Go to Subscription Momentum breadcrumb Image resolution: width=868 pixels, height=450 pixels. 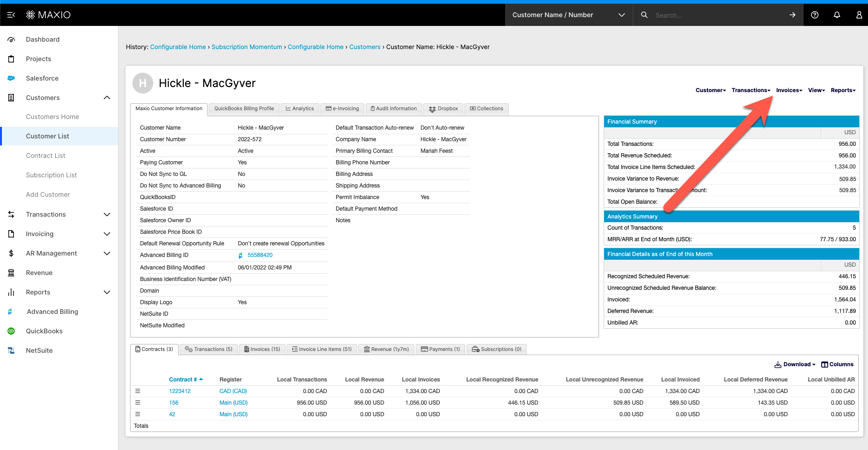pos(247,47)
